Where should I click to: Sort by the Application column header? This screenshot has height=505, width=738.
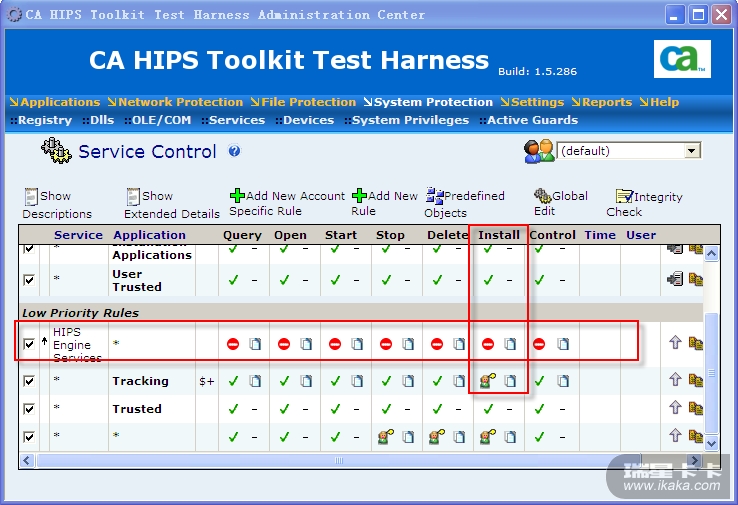149,235
